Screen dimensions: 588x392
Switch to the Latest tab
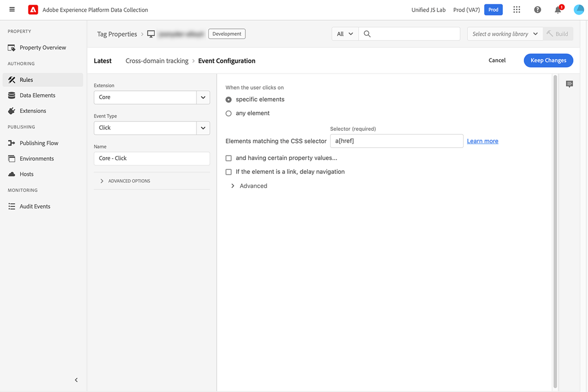(x=102, y=60)
